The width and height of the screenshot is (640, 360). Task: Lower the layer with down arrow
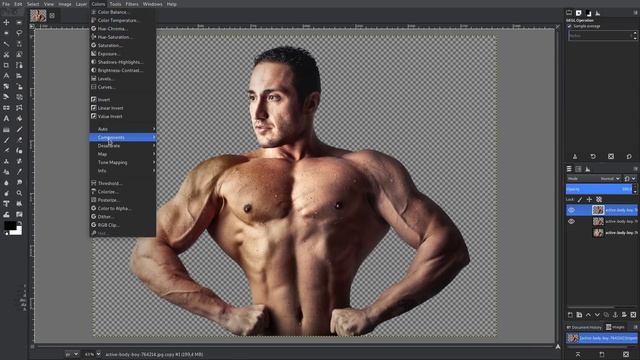(597, 315)
